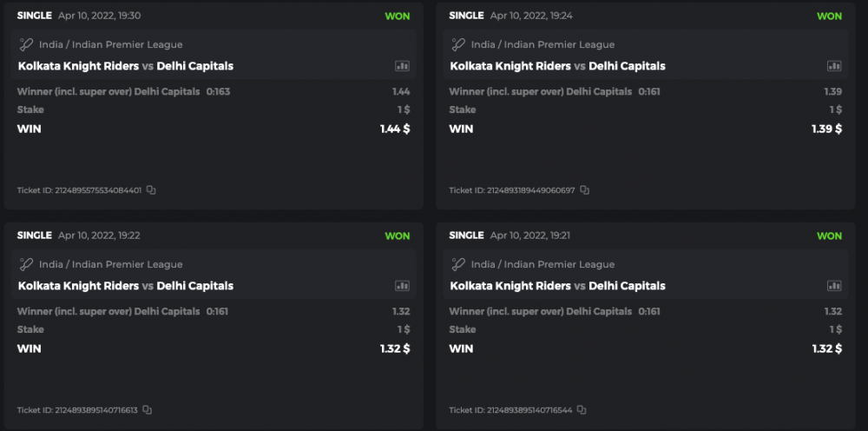Click the cricket sport icon on the 19:24 ticket
868x431 pixels.
pos(458,44)
